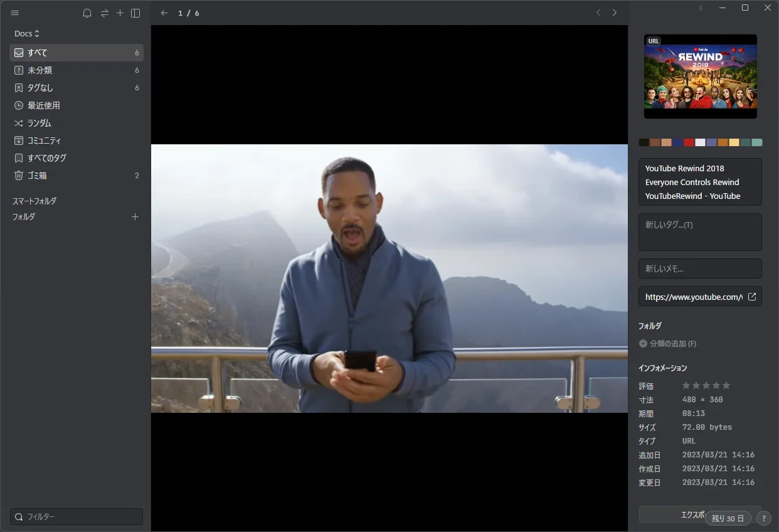Select the すべて category

click(77, 53)
